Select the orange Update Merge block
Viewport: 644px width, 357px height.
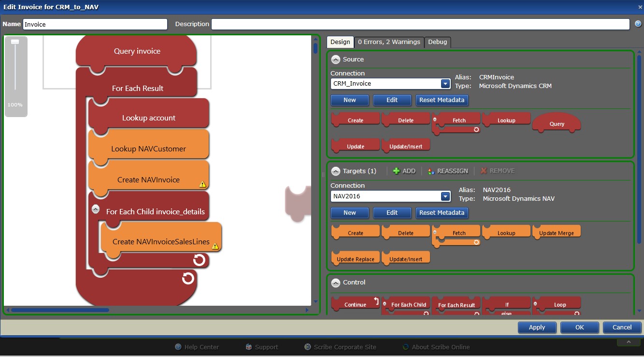coord(556,233)
